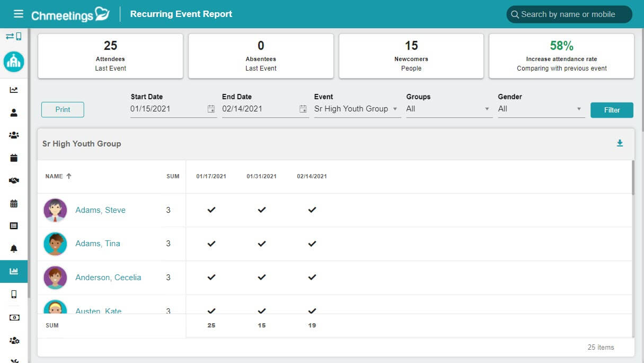
Task: Open the Start Date calendar picker
Action: (211, 109)
